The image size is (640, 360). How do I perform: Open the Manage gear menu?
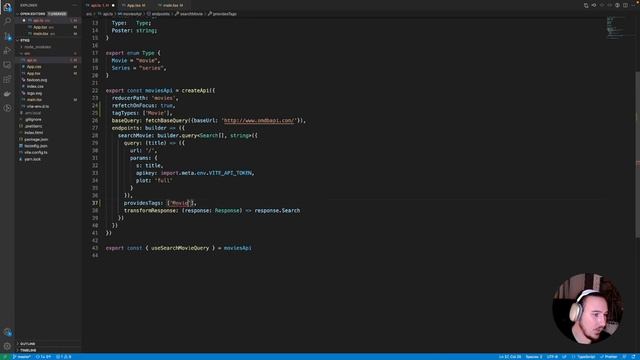coord(7,347)
